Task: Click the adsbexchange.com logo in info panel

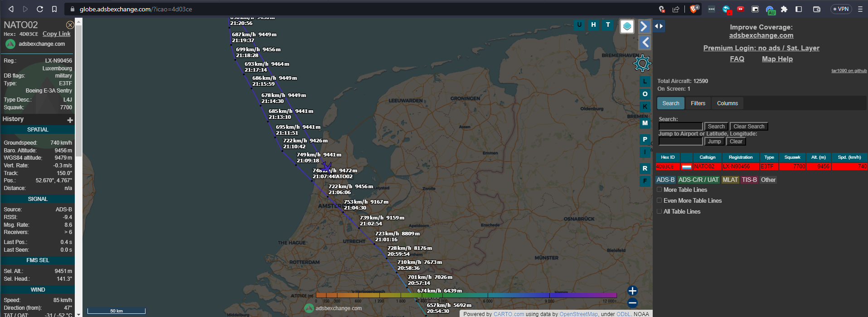Action: [35, 44]
